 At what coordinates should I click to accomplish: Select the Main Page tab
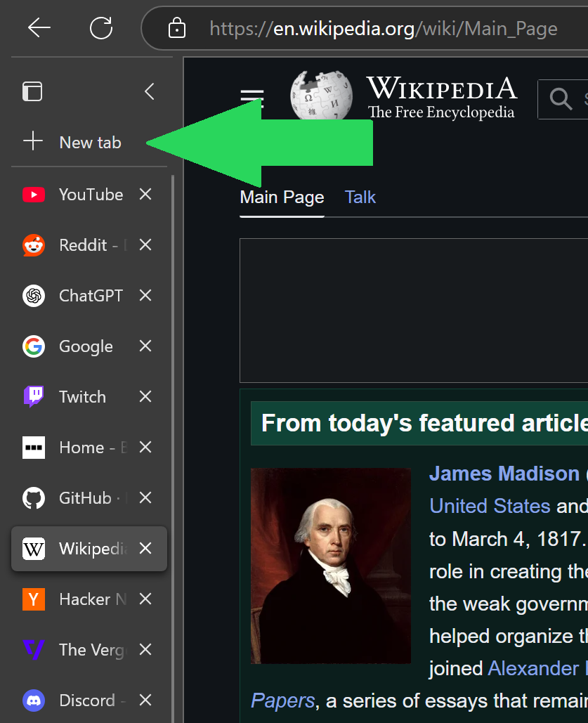click(282, 197)
